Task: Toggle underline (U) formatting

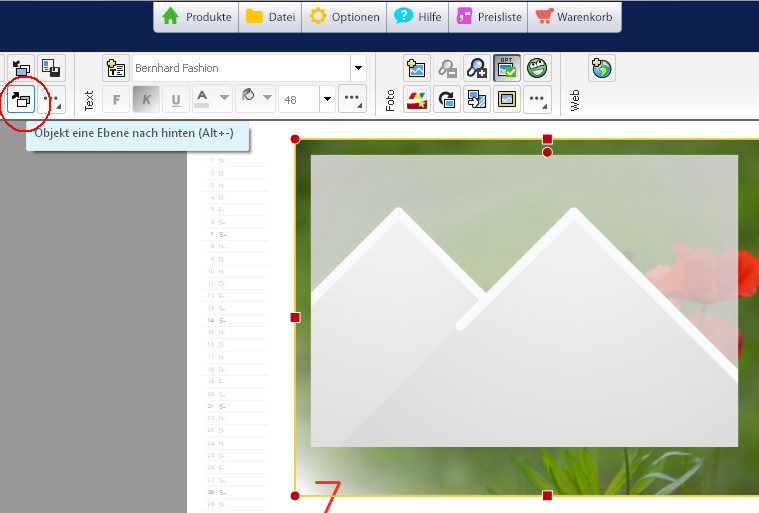Action: tap(176, 100)
